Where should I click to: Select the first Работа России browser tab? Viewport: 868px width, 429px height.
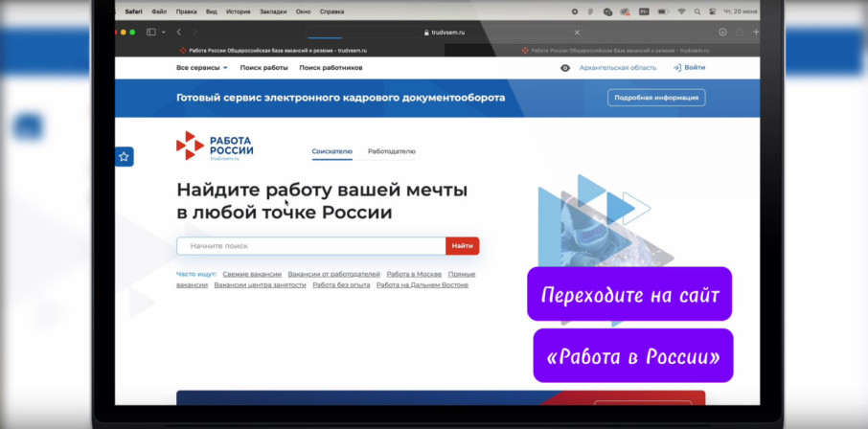pyautogui.click(x=280, y=51)
